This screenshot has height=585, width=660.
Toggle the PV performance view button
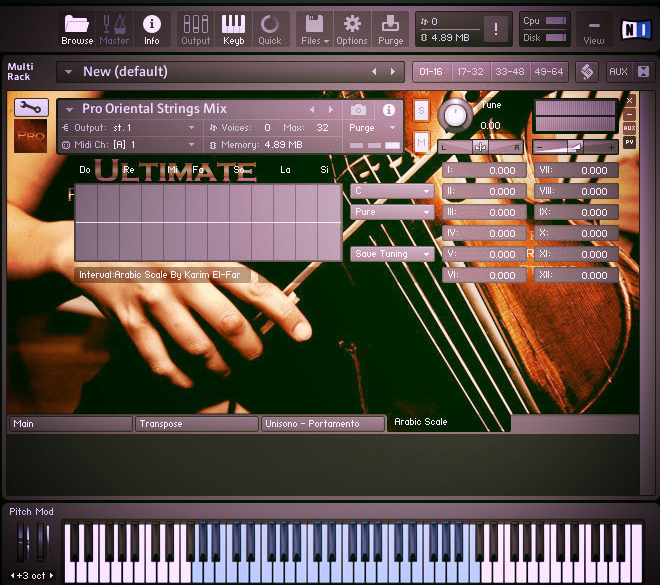pos(629,142)
